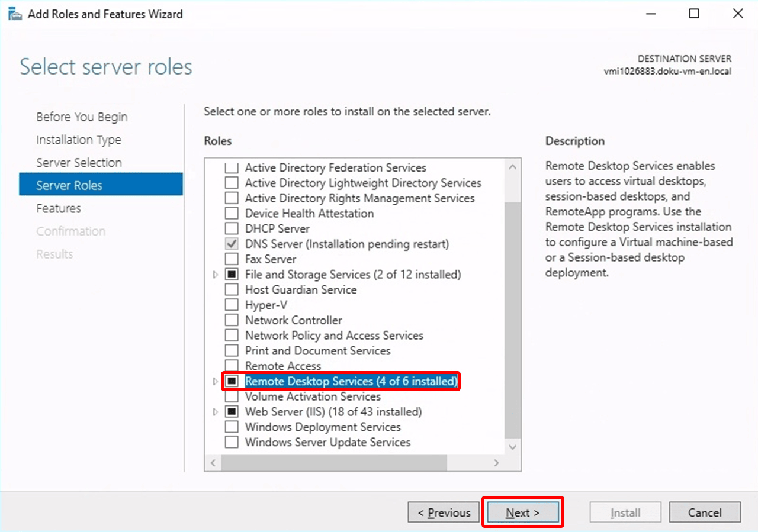758x532 pixels.
Task: Expand Web Server (IIS) node
Action: (216, 412)
